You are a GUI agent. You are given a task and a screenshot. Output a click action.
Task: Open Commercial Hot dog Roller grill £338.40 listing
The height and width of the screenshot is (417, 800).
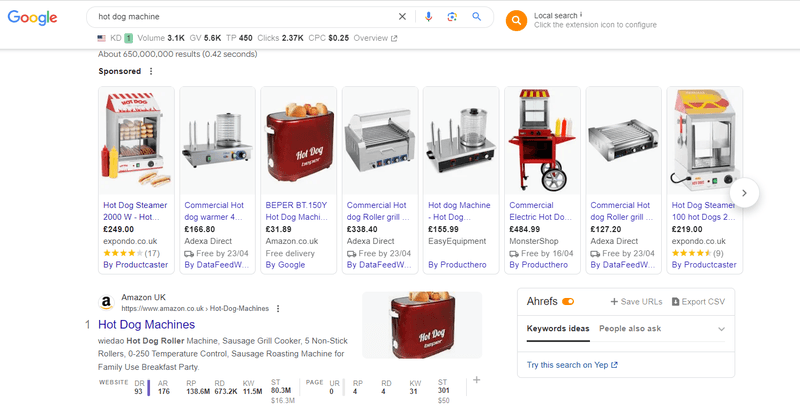378,211
